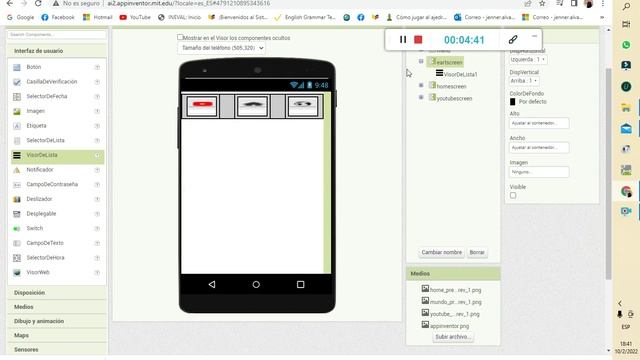
Task: Select the Etiqueta component
Action: [x=36, y=126]
